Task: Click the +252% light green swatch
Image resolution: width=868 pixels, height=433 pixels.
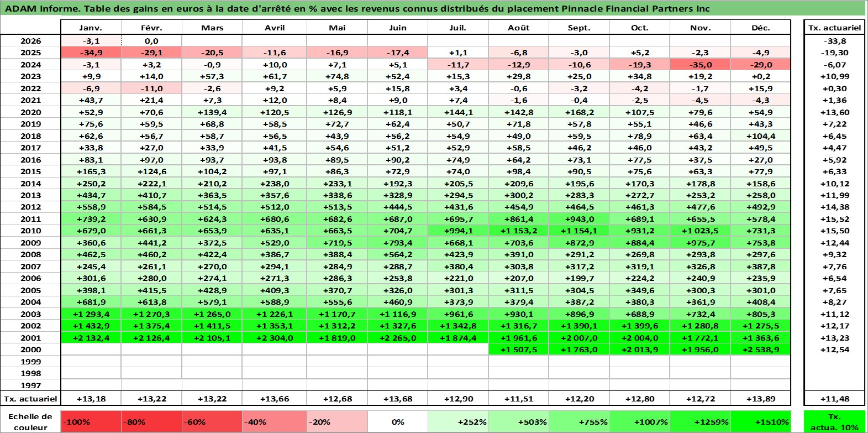Action: (458, 421)
